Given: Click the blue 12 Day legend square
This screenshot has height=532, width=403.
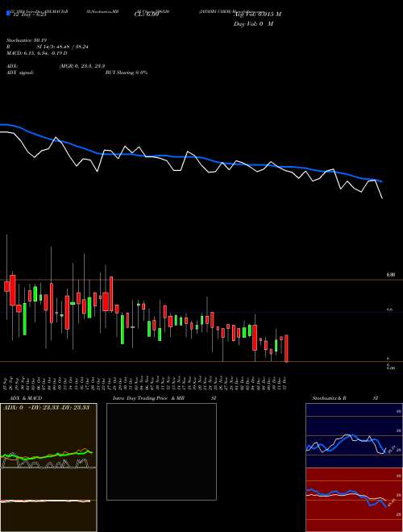Looking at the screenshot, I should [8, 14].
